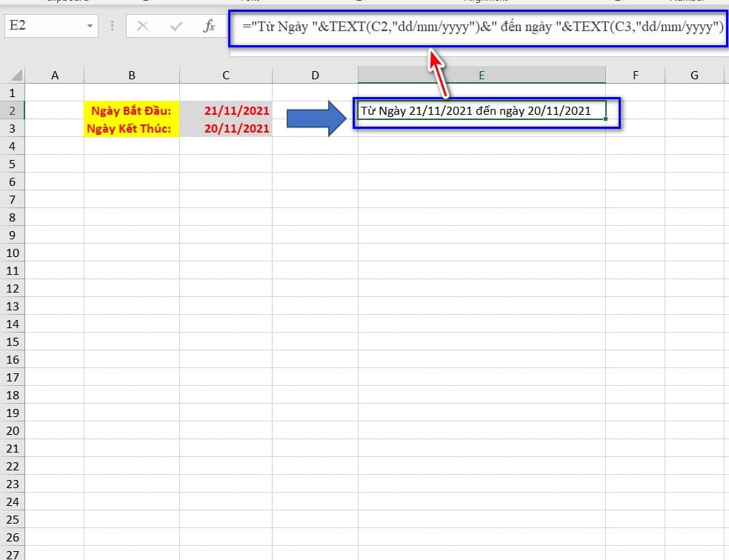Screen dimensions: 729x560
Task: Click the cell with end date 20/11/2021
Action: click(226, 128)
